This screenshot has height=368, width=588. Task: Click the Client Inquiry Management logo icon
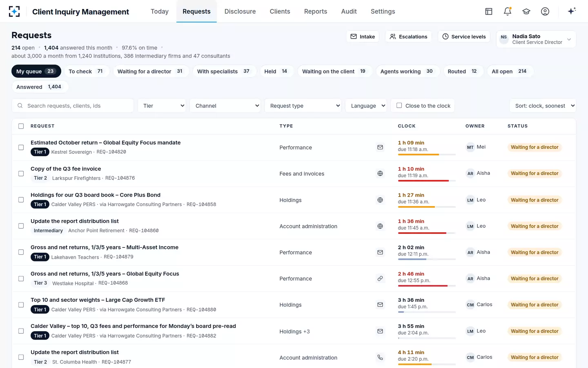[14, 11]
